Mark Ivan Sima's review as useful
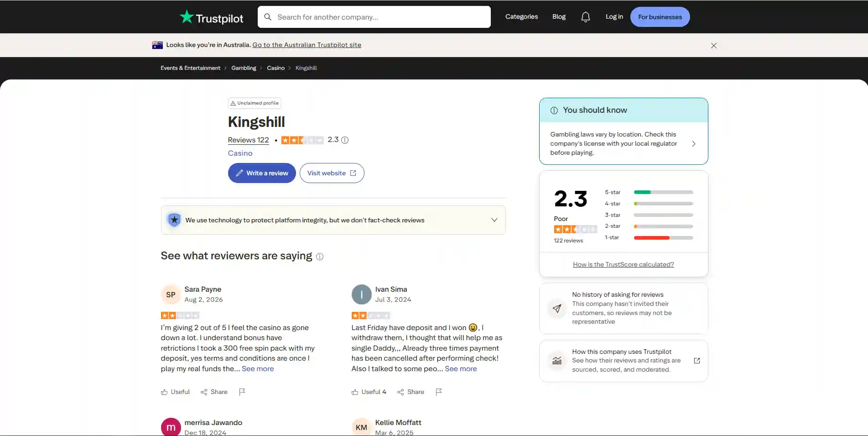The height and width of the screenshot is (436, 868). tap(369, 392)
